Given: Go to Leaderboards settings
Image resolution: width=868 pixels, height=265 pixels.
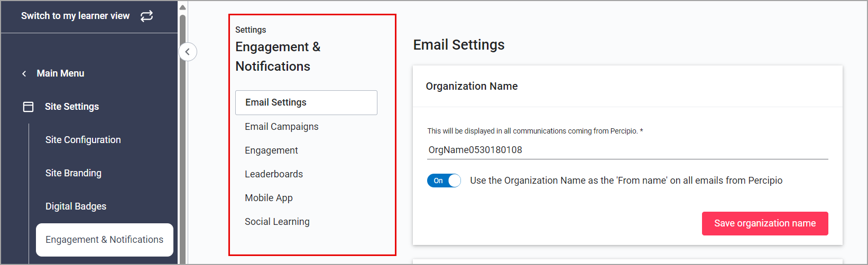Looking at the screenshot, I should 274,174.
